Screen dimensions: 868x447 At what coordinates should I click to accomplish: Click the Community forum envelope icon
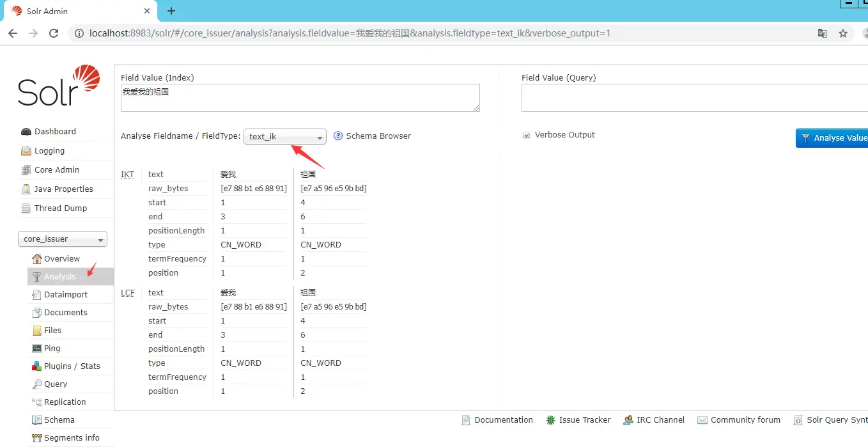tap(702, 420)
